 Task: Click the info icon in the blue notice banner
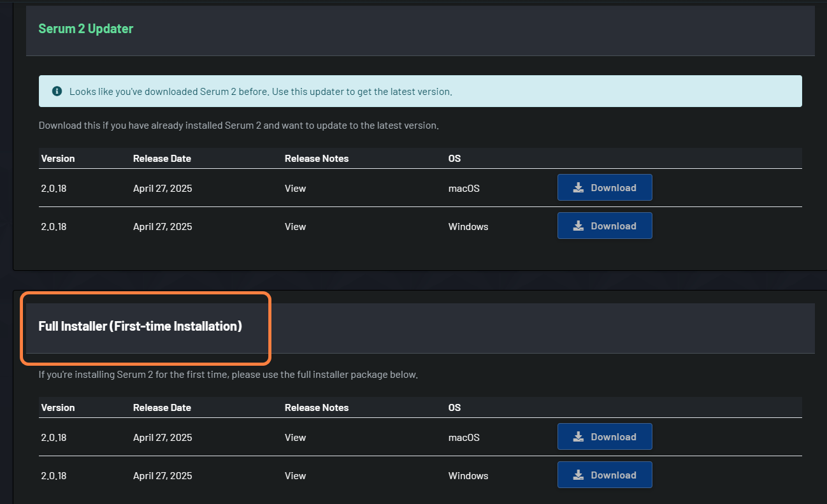[57, 91]
